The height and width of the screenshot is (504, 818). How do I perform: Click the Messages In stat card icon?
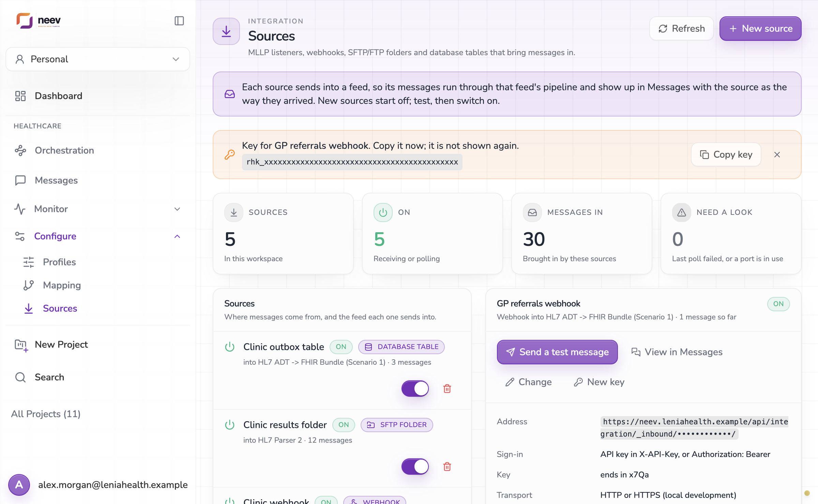(532, 212)
